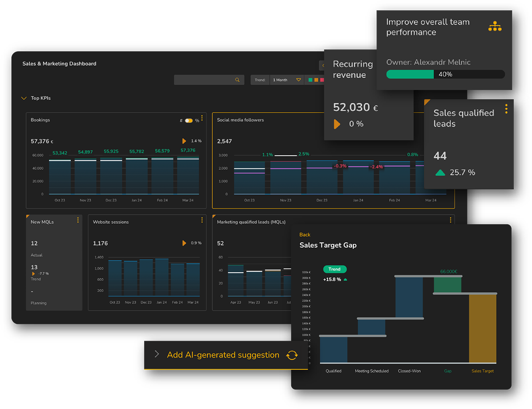Select the Sales & Marketing Dashboard title
This screenshot has height=409, width=532.
59,63
